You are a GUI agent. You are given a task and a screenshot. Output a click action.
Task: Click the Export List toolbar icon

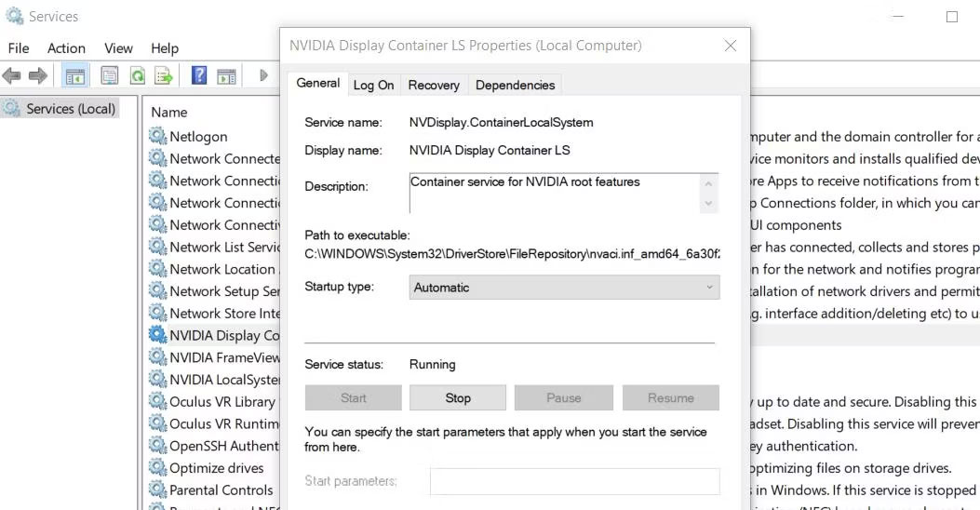pyautogui.click(x=164, y=76)
